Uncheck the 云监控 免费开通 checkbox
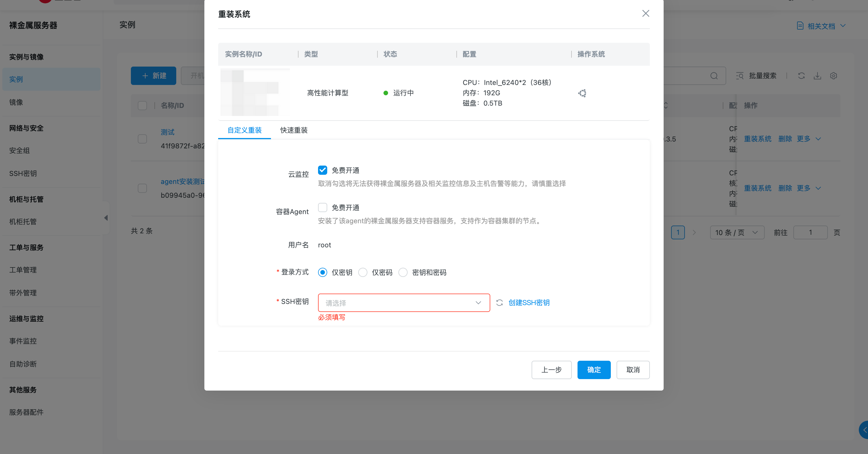868x454 pixels. click(x=322, y=170)
